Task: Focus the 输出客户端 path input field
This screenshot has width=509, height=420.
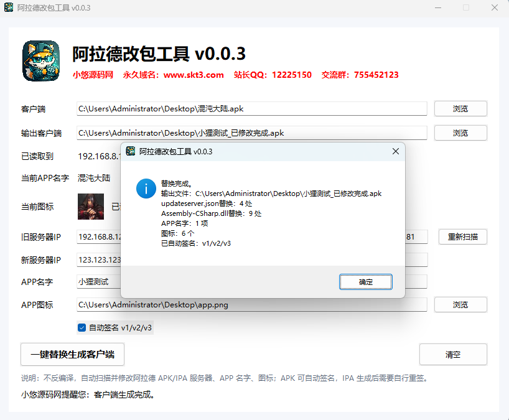Action: pos(251,133)
